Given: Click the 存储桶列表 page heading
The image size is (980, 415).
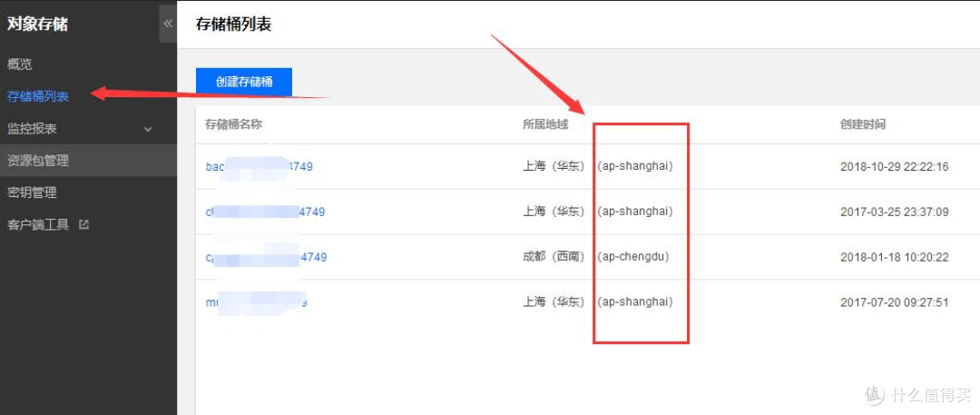Looking at the screenshot, I should [234, 25].
